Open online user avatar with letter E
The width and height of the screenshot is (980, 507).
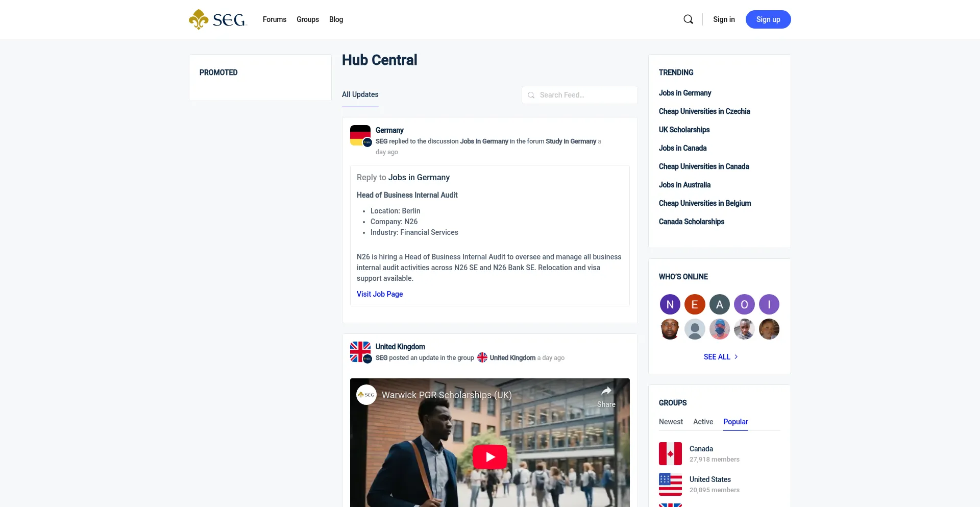(x=694, y=305)
